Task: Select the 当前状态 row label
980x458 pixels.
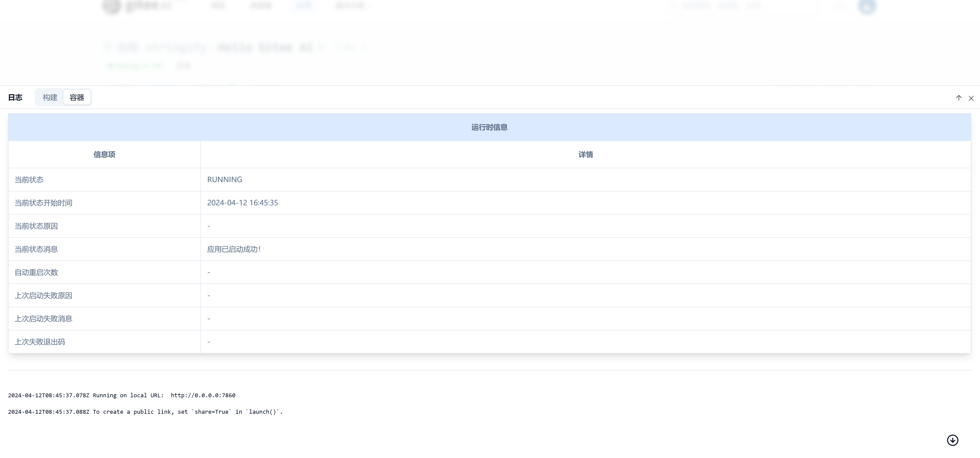Action: (x=29, y=180)
